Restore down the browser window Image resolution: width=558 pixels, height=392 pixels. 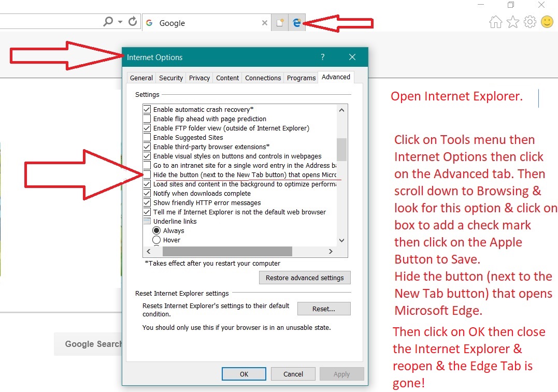point(511,5)
